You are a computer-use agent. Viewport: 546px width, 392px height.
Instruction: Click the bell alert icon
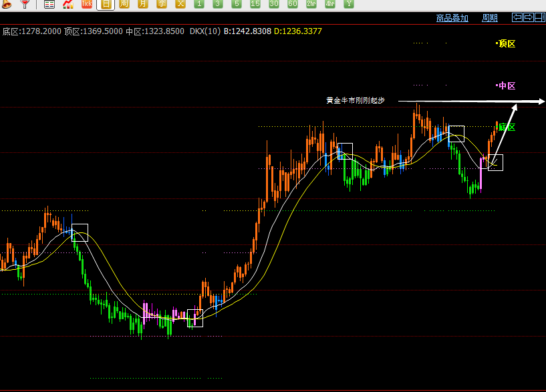click(x=6, y=4)
